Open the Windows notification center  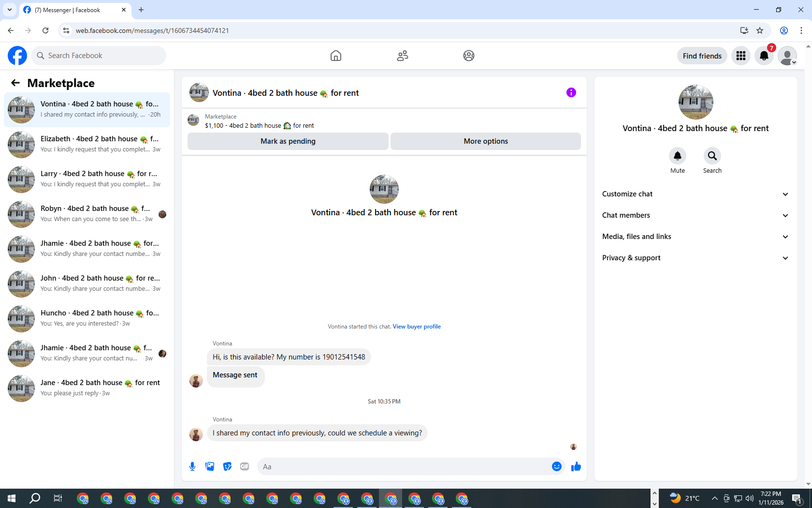pos(797,498)
